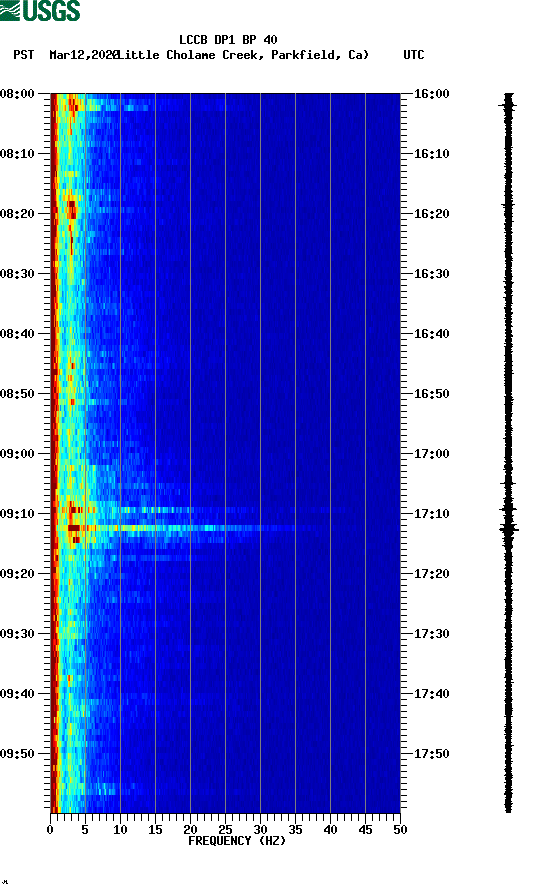This screenshot has height=893, width=552.
Task: Click the 17:50 UTC time label
Action: [431, 754]
